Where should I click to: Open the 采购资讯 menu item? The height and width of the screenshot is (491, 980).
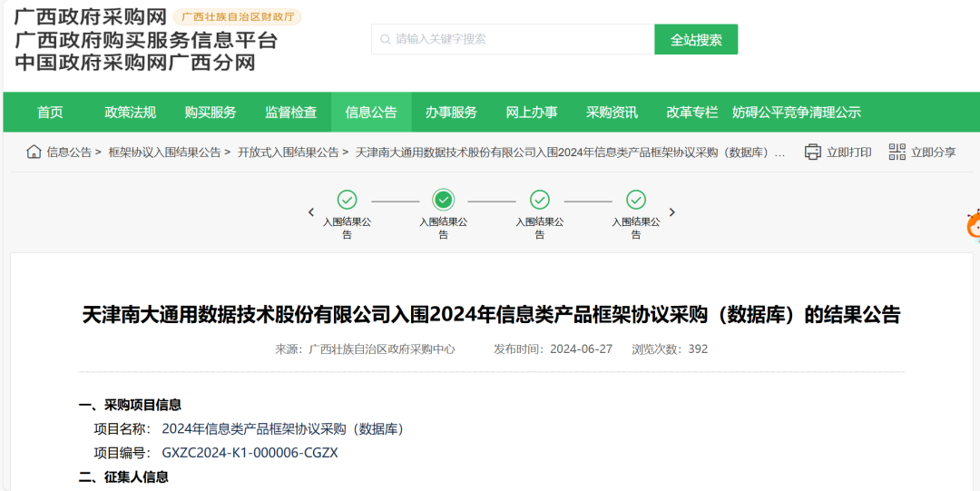[x=612, y=112]
